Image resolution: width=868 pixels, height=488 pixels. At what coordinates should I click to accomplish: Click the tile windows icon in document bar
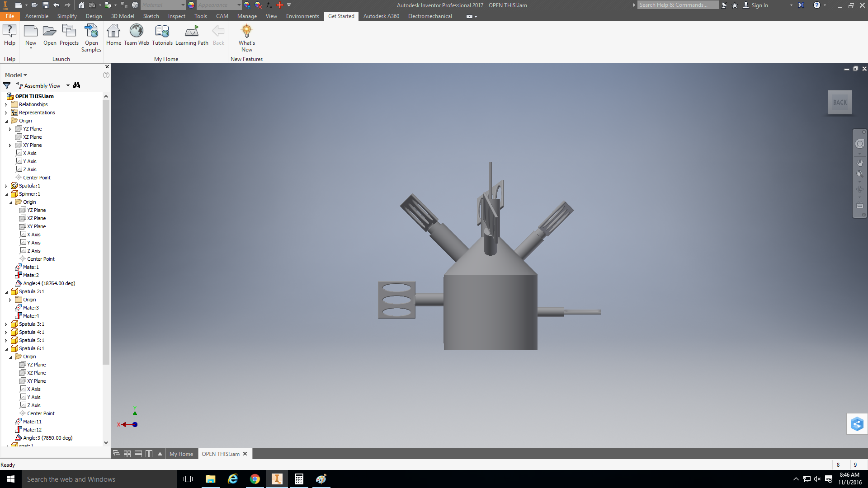(x=127, y=454)
